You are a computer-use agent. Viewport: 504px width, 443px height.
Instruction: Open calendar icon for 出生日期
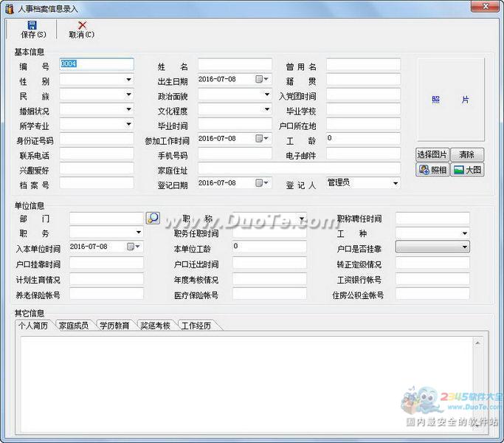pos(260,80)
